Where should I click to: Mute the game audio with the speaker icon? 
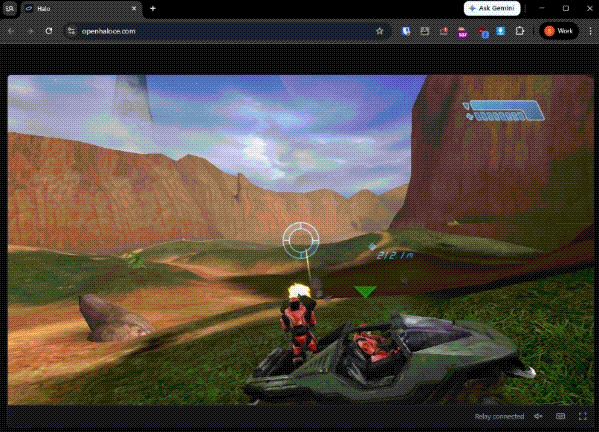point(538,416)
